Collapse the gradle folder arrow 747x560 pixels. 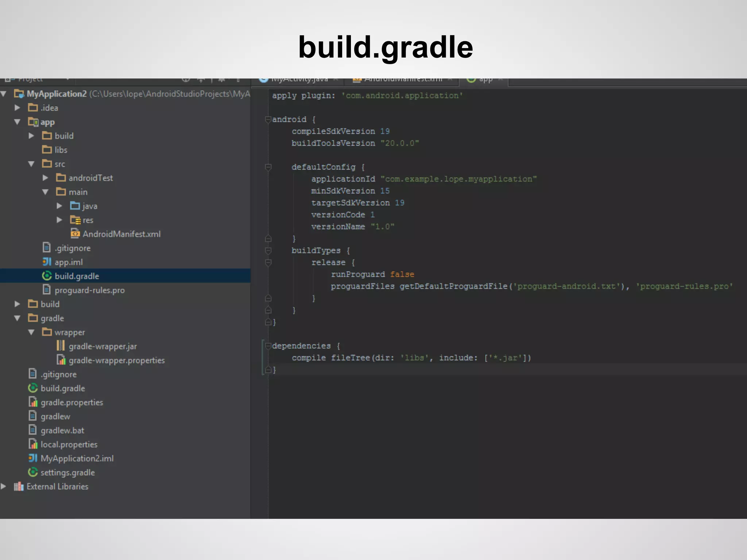pos(17,318)
